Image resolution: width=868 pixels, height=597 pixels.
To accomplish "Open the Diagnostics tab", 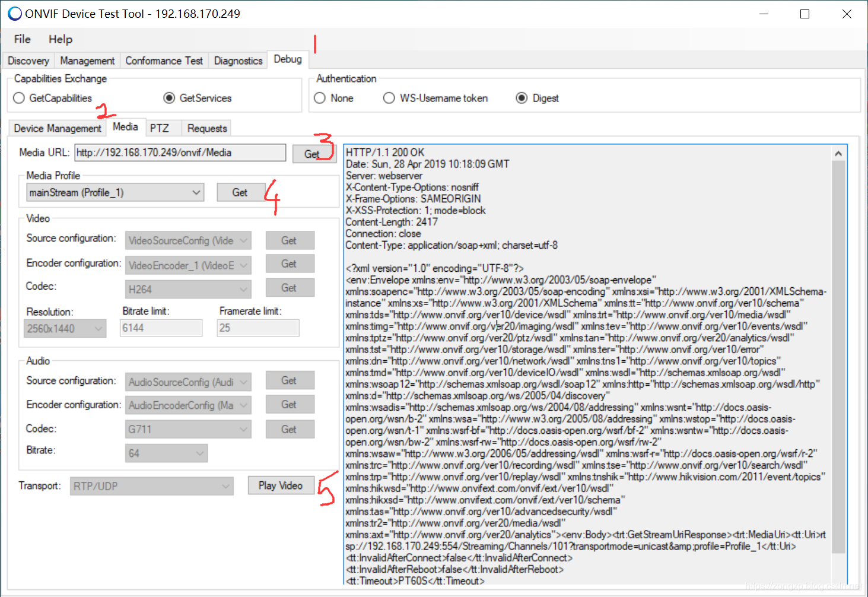I will (x=238, y=61).
